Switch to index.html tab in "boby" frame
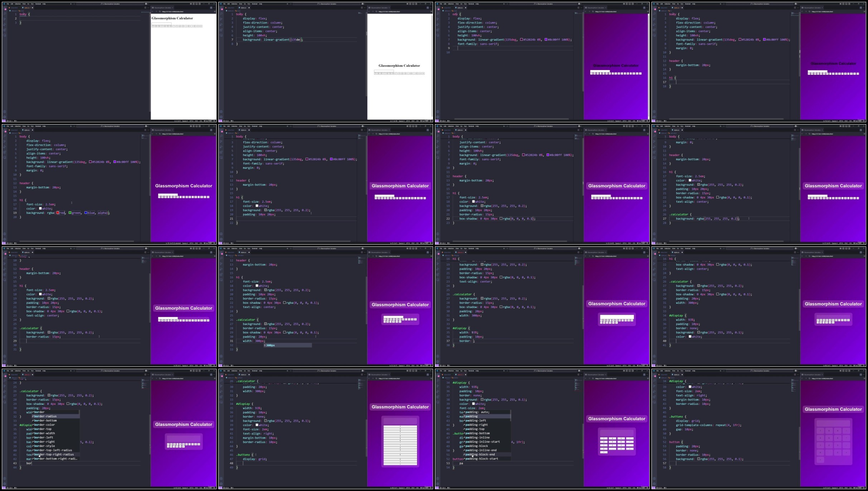 [13, 8]
